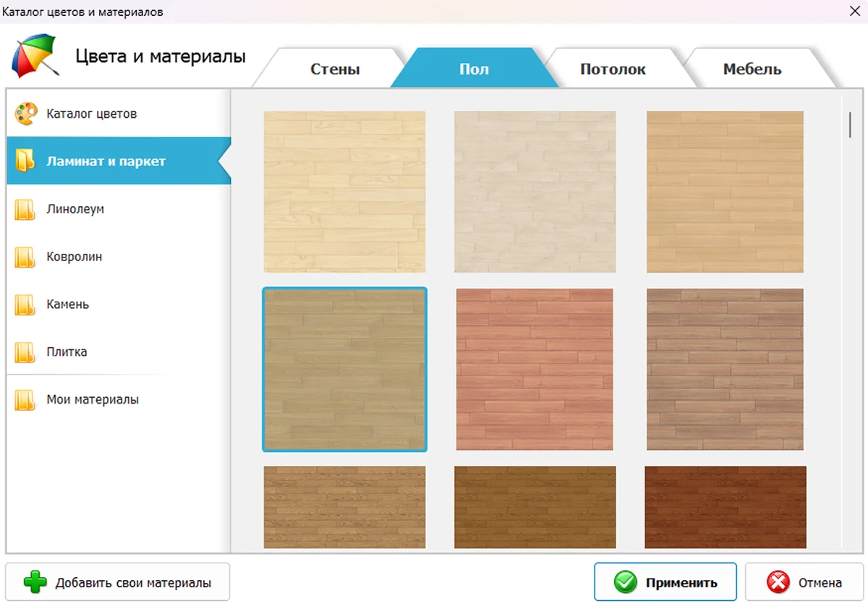Click the folder icon next to Мои материалы
Screen dimensions: 868x609
[x=25, y=400]
